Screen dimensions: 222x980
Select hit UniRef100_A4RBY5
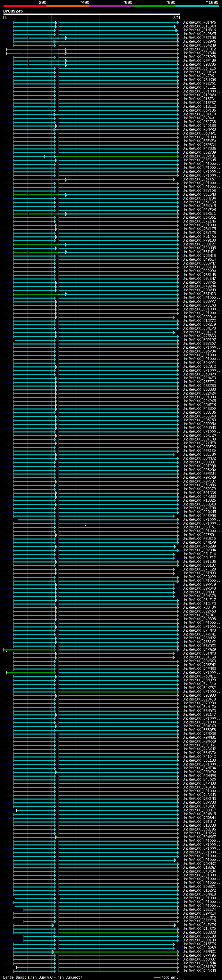[199, 34]
